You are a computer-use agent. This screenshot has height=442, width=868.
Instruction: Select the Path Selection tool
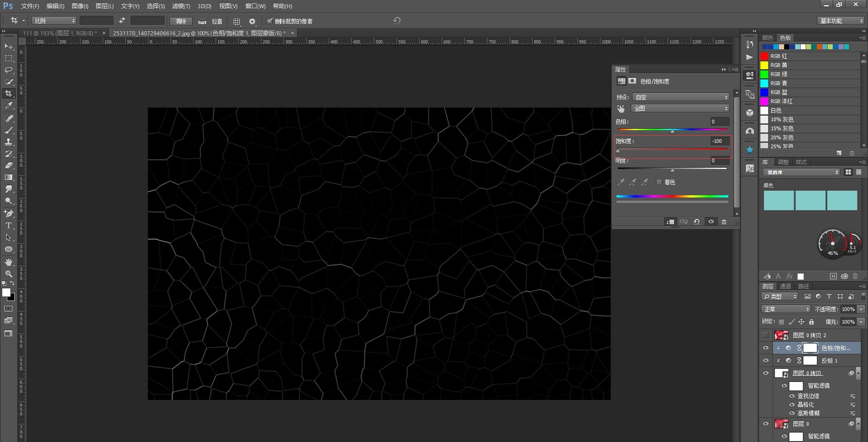click(9, 237)
